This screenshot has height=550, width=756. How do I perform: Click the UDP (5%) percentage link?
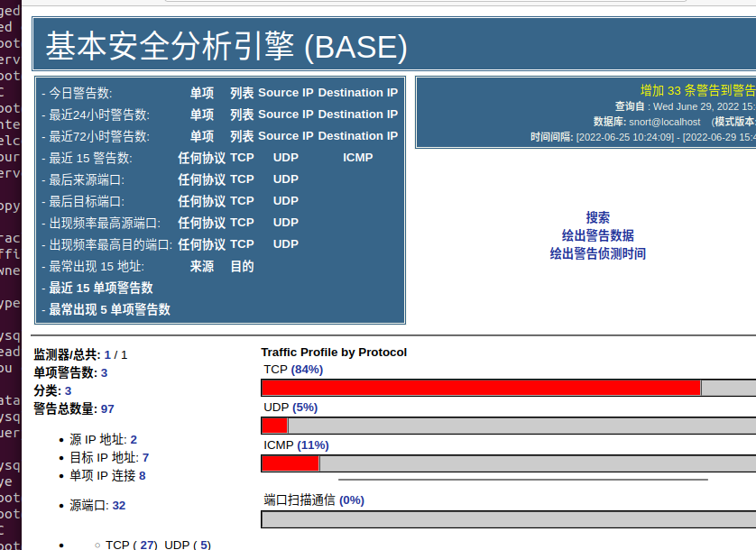click(x=305, y=408)
